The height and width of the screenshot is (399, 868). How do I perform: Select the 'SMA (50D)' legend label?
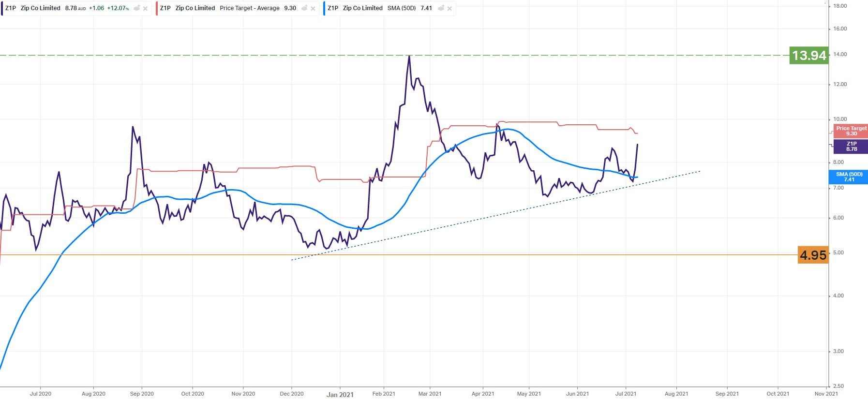[x=402, y=8]
